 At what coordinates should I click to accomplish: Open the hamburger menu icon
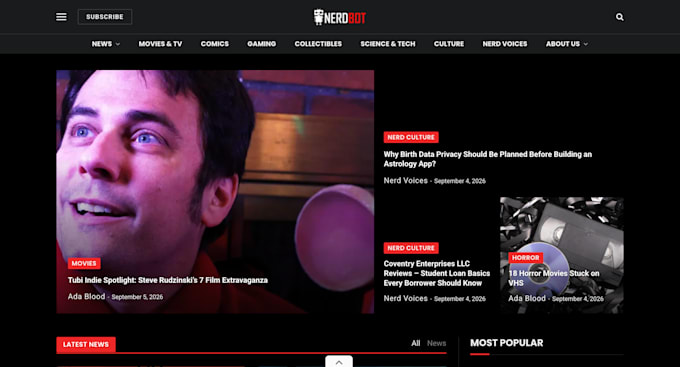(61, 17)
